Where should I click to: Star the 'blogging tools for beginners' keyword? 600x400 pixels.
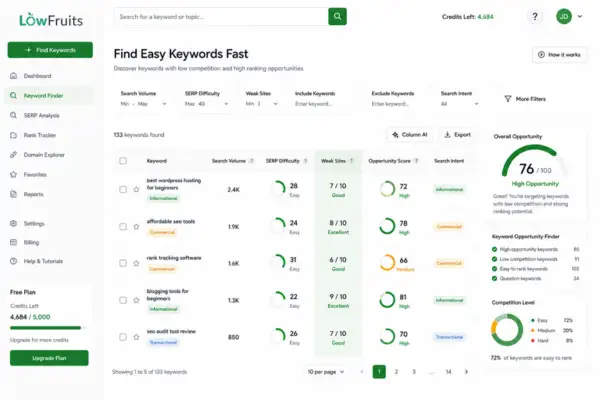136,300
